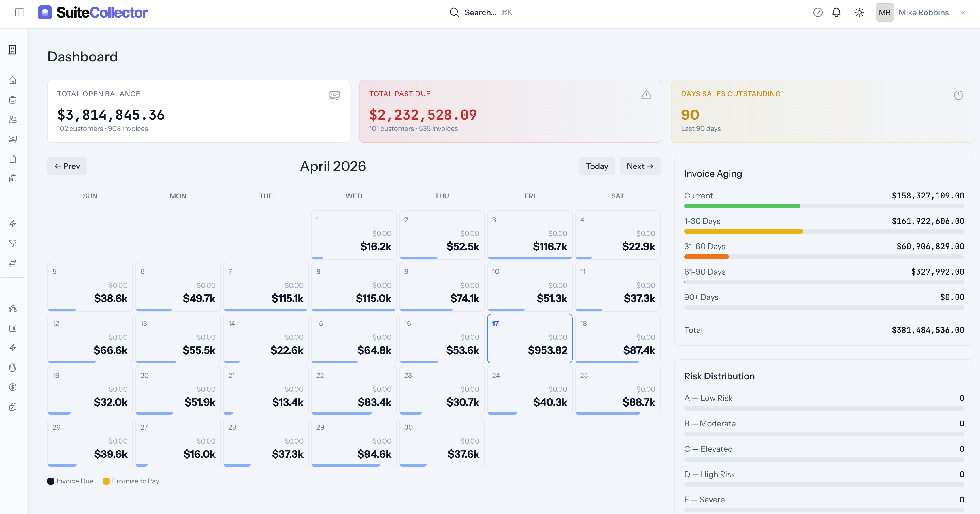980x514 pixels.
Task: Select April 17 on the calendar
Action: (x=529, y=338)
